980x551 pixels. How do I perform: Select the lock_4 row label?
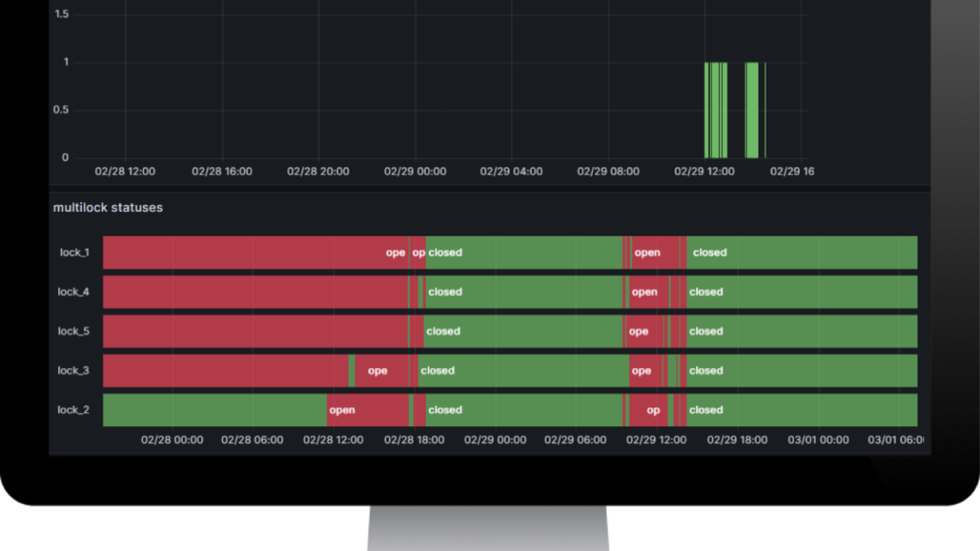73,292
